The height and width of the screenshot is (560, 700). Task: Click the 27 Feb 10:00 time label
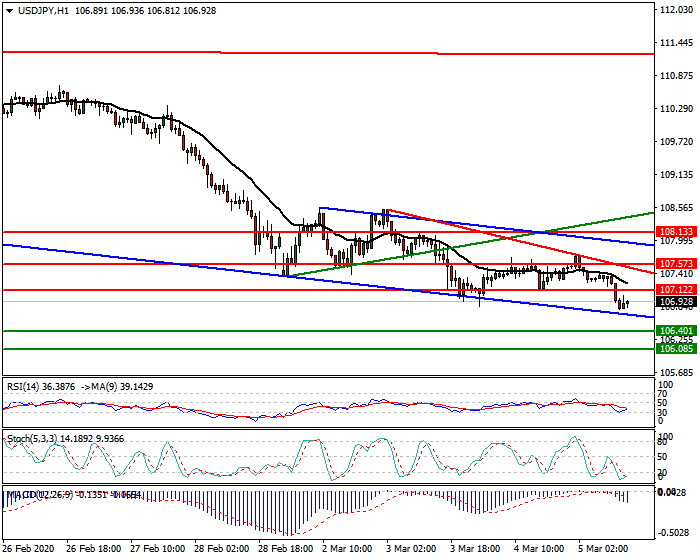point(158,549)
